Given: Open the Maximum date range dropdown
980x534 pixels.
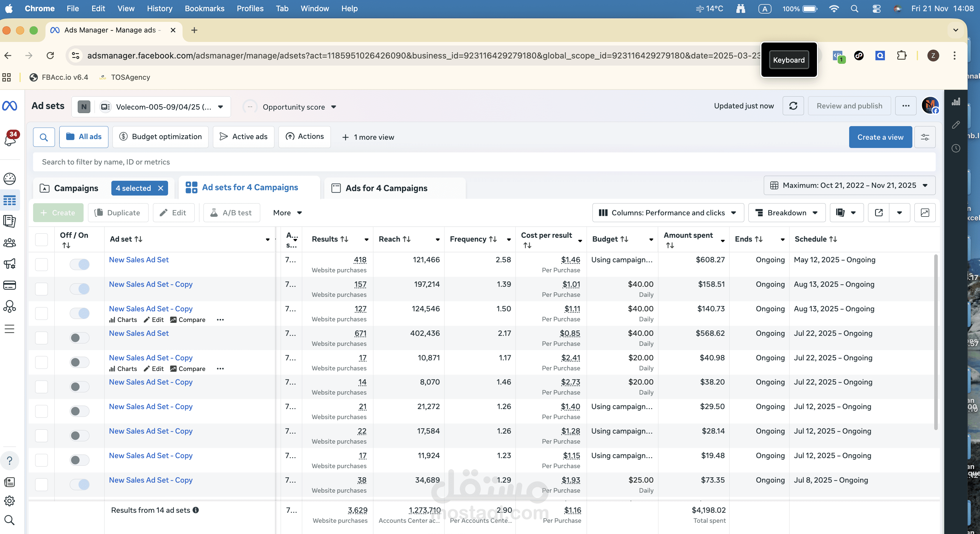Looking at the screenshot, I should pos(849,185).
